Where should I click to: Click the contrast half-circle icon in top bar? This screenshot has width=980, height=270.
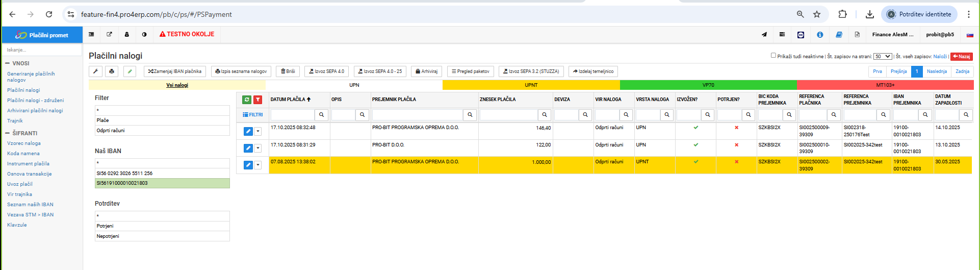(x=144, y=34)
